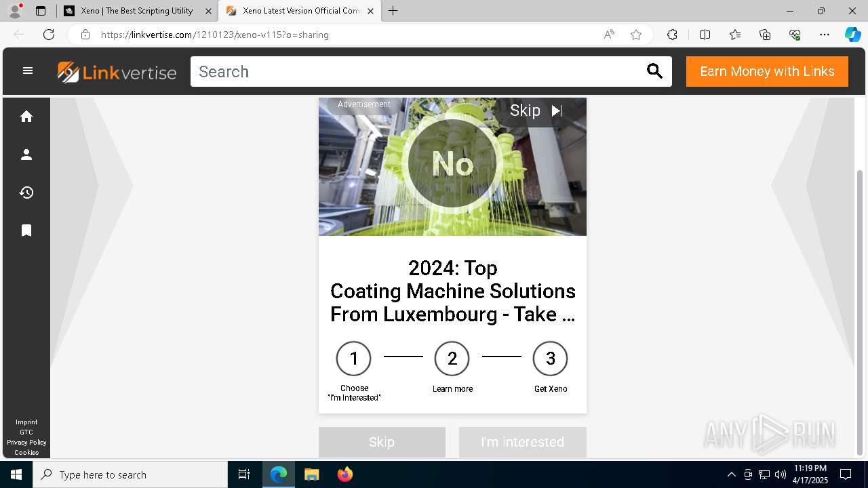Image resolution: width=868 pixels, height=488 pixels.
Task: Open the volume control in tray
Action: pos(781,474)
